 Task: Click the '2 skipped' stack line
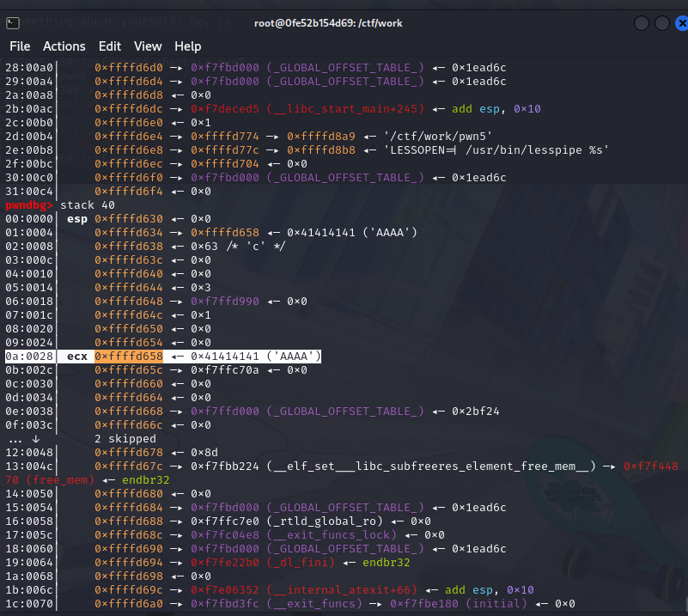[x=125, y=438]
